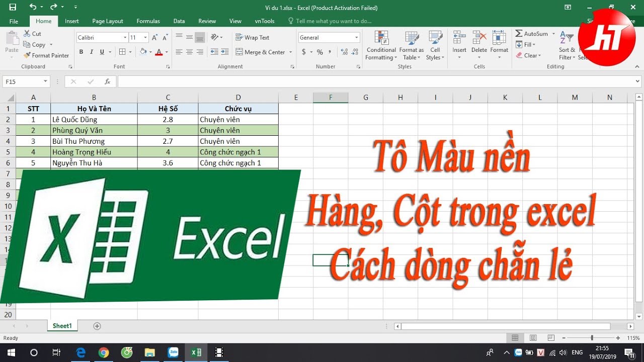Open the Merge & Center dropdown arrow
Screen dimensions: 644x362
(x=291, y=52)
